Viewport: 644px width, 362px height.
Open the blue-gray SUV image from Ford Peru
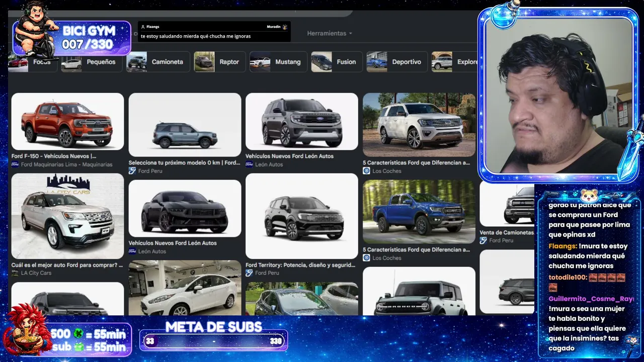[185, 125]
